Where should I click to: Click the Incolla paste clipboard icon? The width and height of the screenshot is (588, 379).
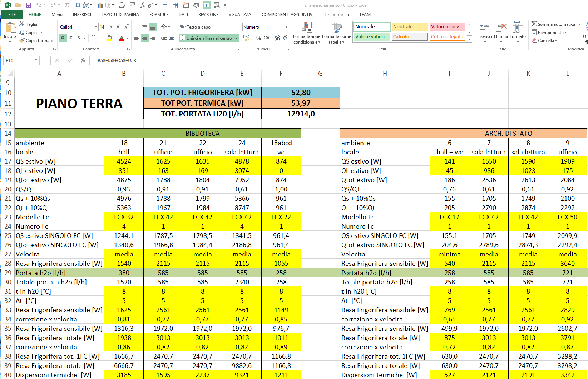pos(10,28)
